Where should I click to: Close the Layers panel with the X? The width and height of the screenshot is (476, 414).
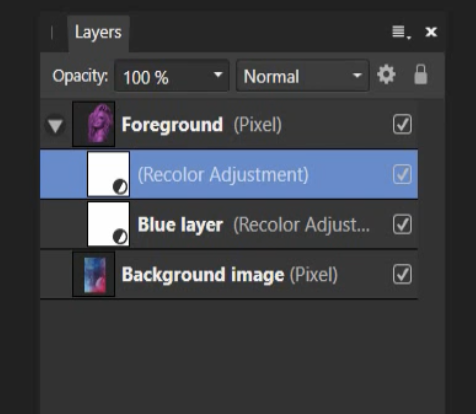pos(431,32)
